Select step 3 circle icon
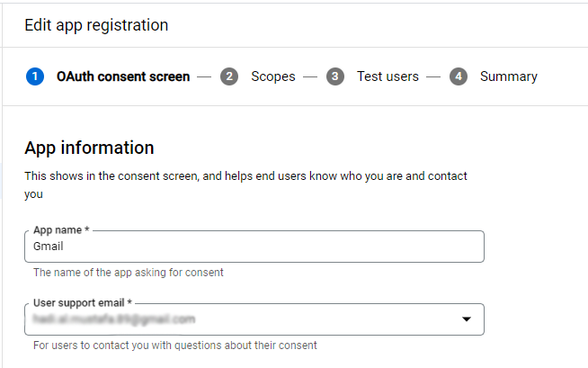 tap(334, 76)
